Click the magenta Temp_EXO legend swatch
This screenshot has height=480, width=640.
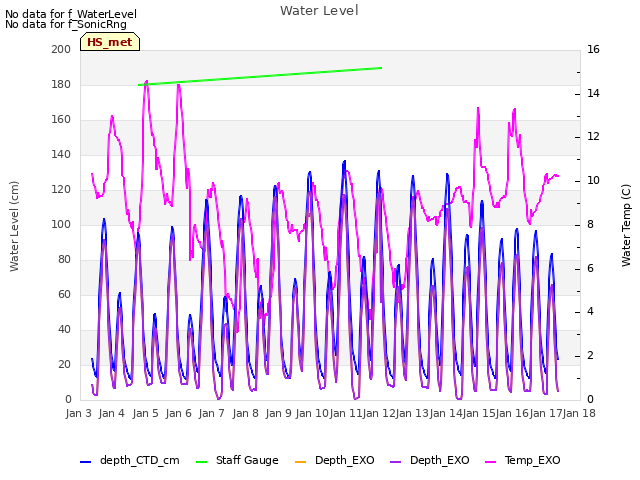click(490, 462)
